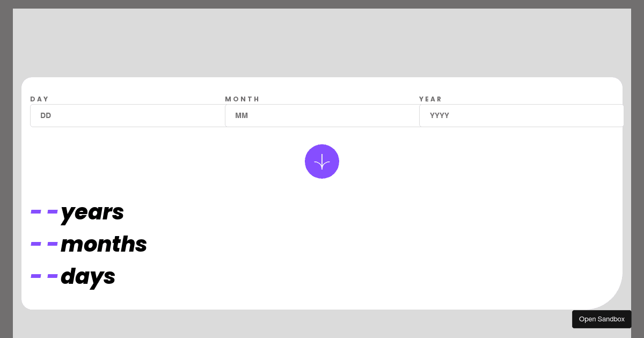Click the first purple dash beside months
Image resolution: width=644 pixels, height=338 pixels.
(x=36, y=244)
